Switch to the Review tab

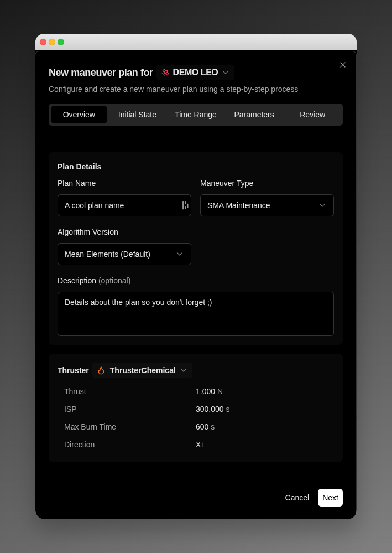(x=312, y=115)
